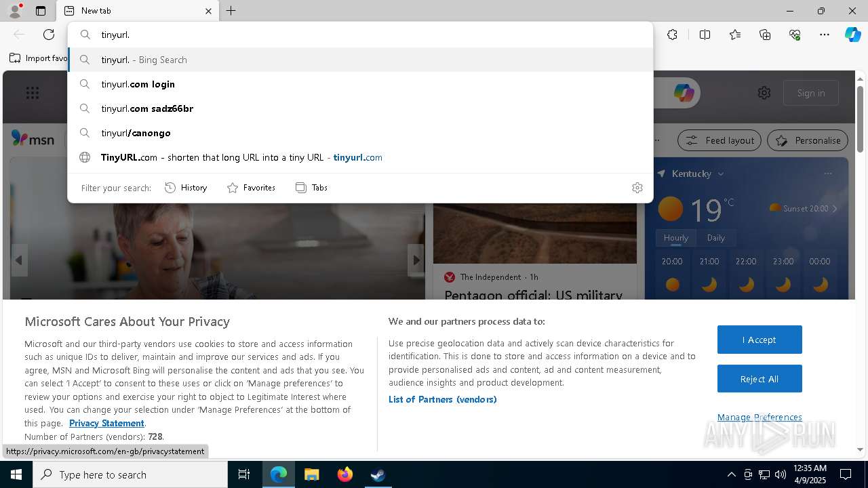
Task: Open taskbar clock showing 12:35 AM
Action: coord(809,474)
